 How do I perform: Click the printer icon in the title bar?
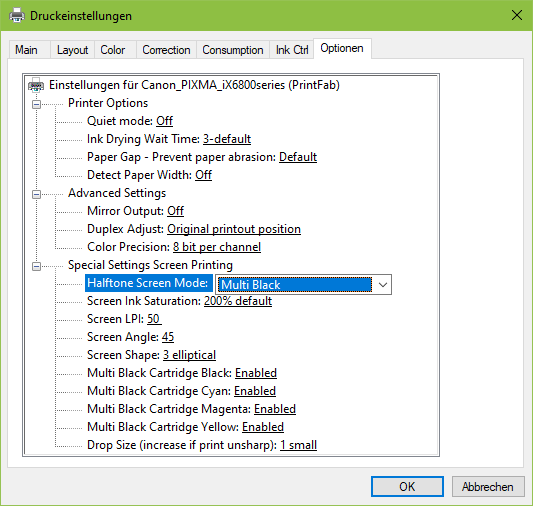tap(17, 16)
